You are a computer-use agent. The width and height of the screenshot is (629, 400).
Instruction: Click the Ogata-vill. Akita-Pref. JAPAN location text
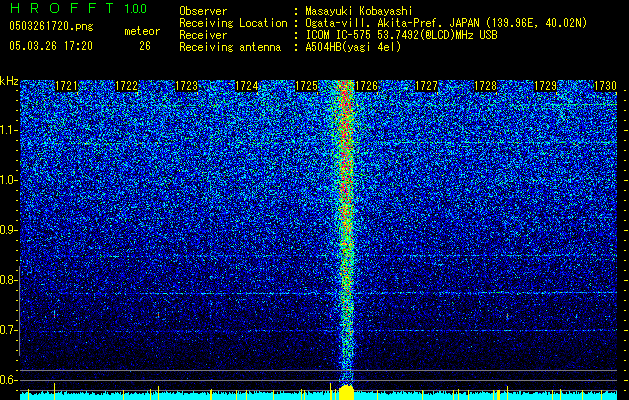pos(446,23)
